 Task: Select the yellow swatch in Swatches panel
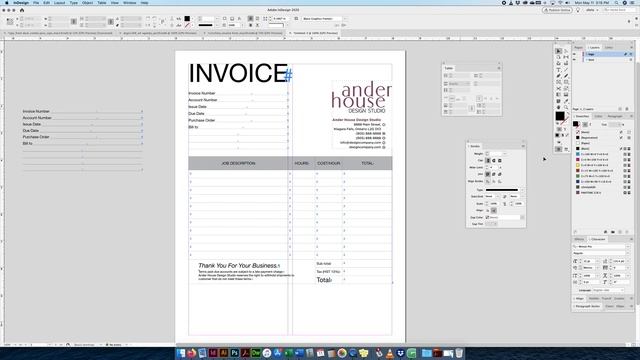[578, 165]
